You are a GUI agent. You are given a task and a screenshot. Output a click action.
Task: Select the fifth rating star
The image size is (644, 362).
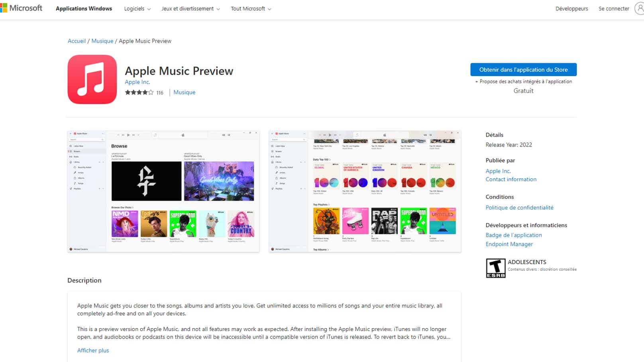(151, 92)
